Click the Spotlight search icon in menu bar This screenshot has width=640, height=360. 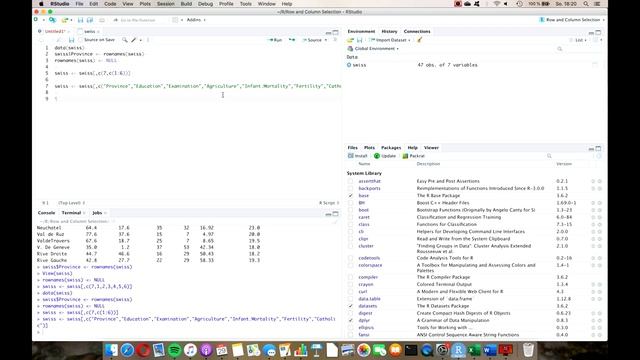pyautogui.click(x=586, y=4)
